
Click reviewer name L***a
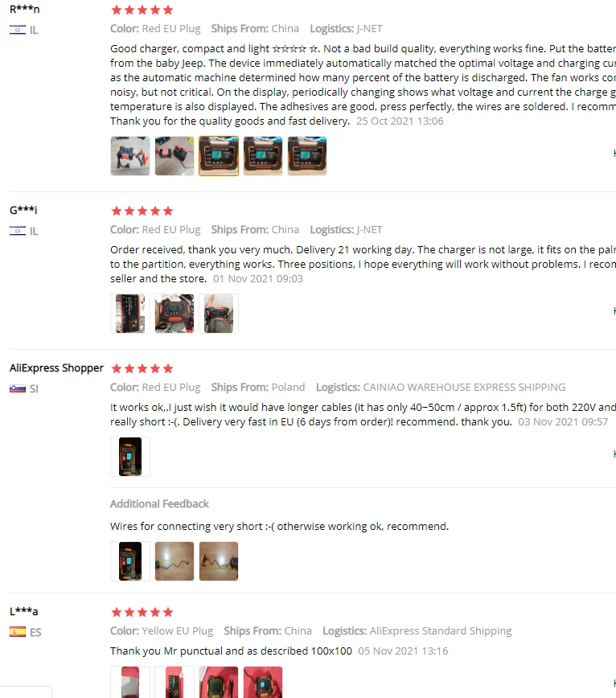(x=24, y=612)
